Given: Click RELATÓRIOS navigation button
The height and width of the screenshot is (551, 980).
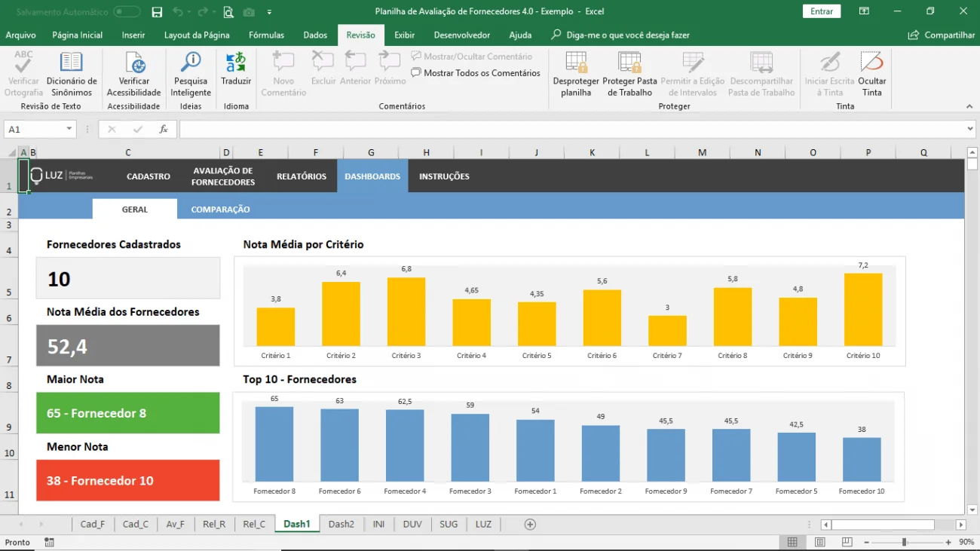Looking at the screenshot, I should click(302, 176).
